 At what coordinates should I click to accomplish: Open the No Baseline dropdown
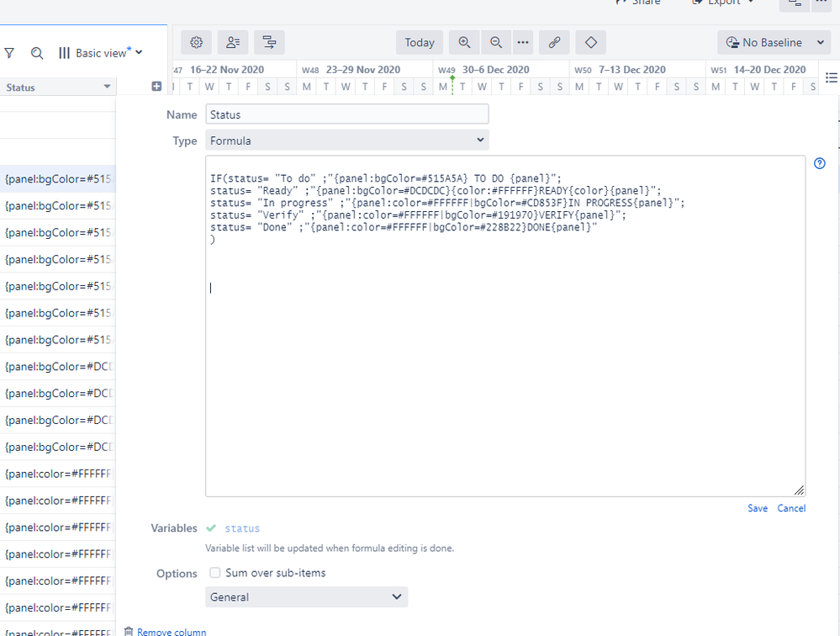click(x=774, y=42)
